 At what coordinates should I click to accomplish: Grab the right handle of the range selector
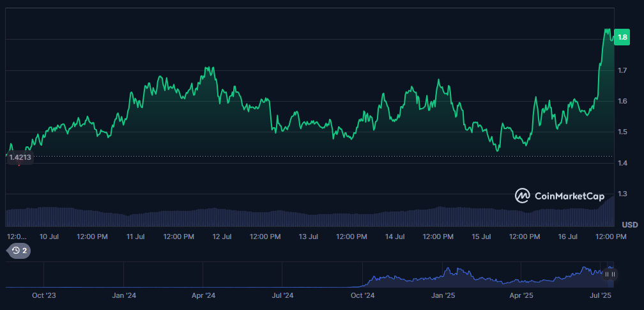613,274
